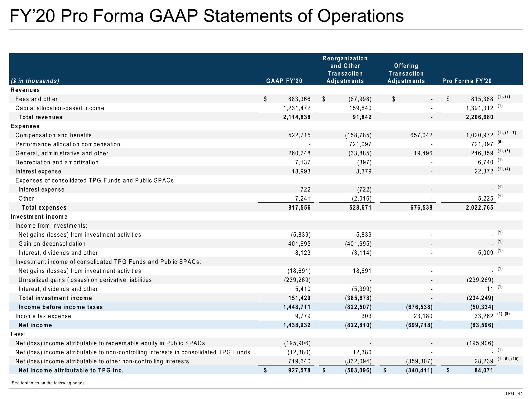Click 'Compensation and benefits' row label

[53, 135]
